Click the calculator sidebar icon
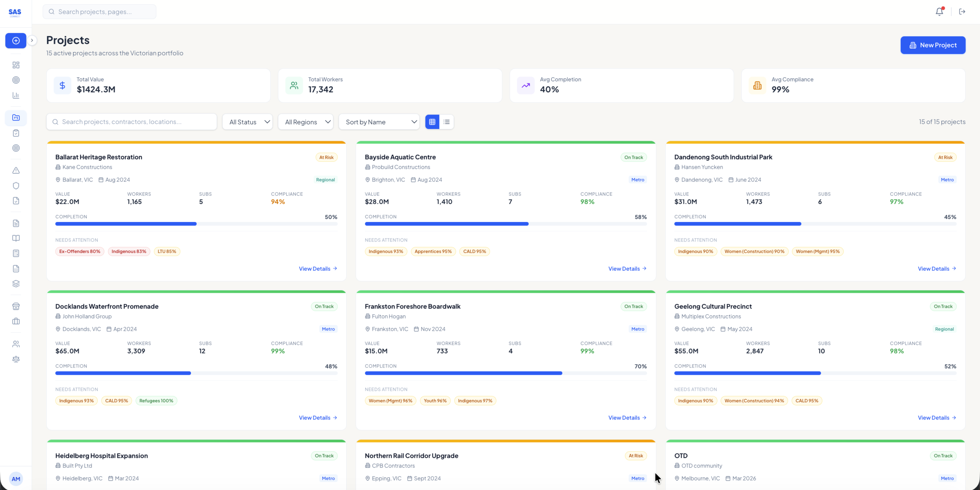The image size is (980, 490). click(x=16, y=253)
